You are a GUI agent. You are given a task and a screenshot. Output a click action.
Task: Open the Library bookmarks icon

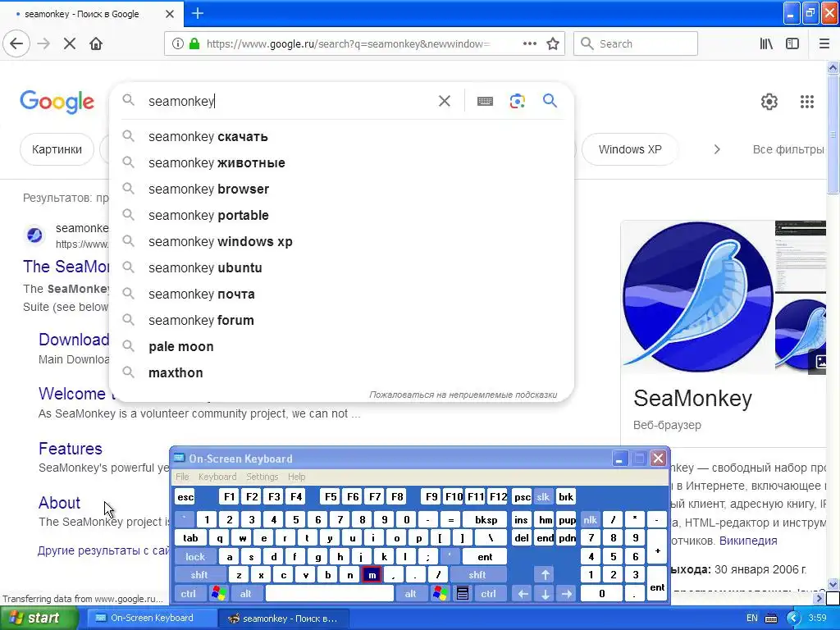(766, 43)
